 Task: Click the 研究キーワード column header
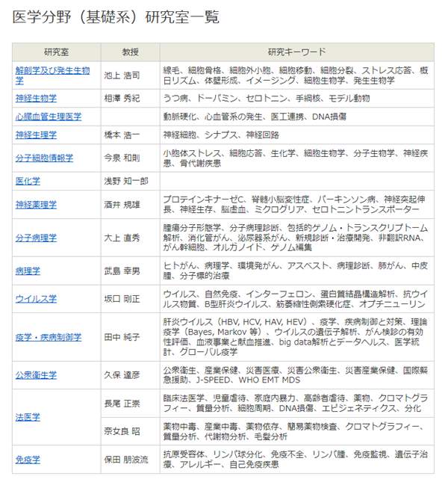pyautogui.click(x=296, y=52)
